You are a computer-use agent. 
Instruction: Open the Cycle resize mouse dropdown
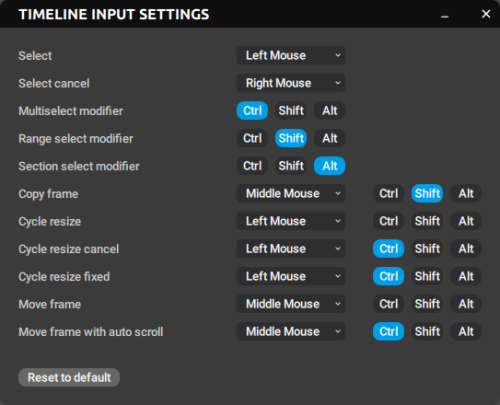pyautogui.click(x=291, y=221)
